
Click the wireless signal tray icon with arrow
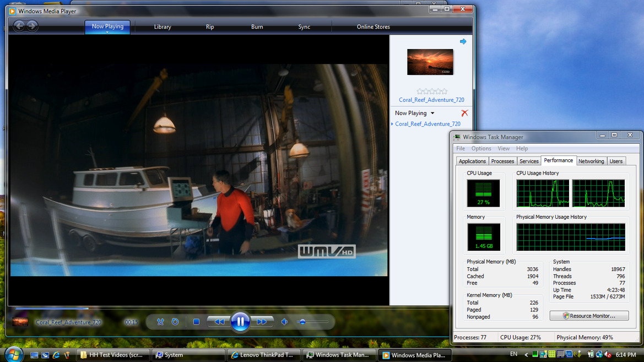pos(578,354)
